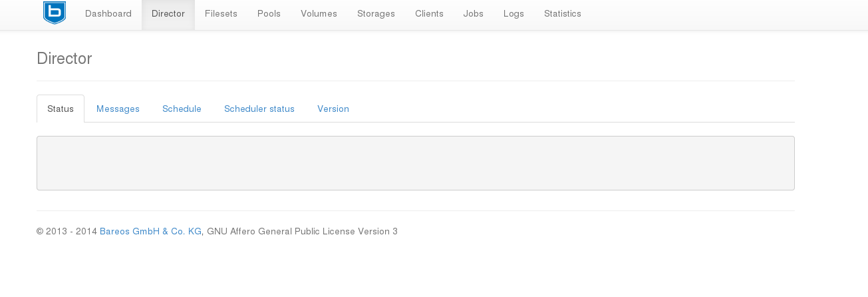Click the Bareos shield logo icon
868x297 pixels.
click(x=55, y=13)
